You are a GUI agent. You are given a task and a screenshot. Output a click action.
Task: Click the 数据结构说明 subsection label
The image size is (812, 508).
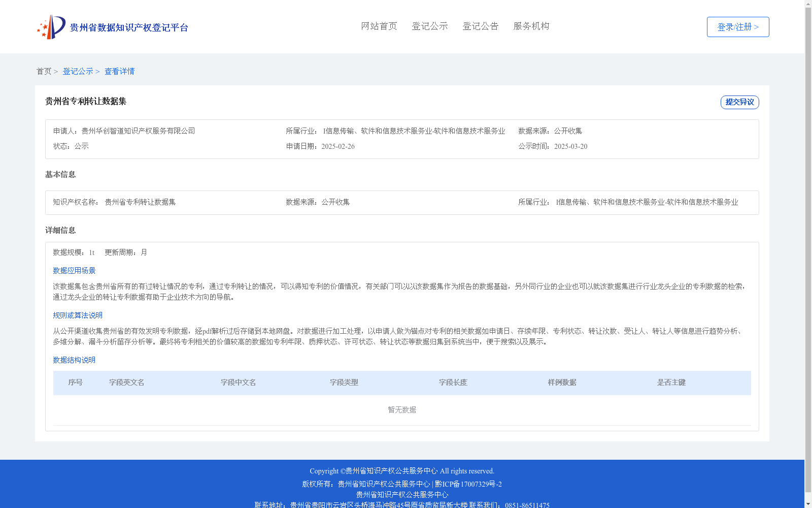(x=74, y=360)
